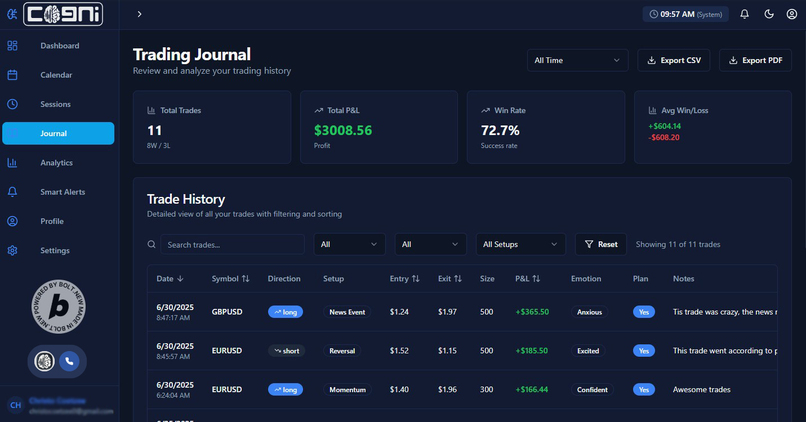Click the Powered by Bolt badge
Image resolution: width=806 pixels, height=422 pixels.
pyautogui.click(x=58, y=307)
